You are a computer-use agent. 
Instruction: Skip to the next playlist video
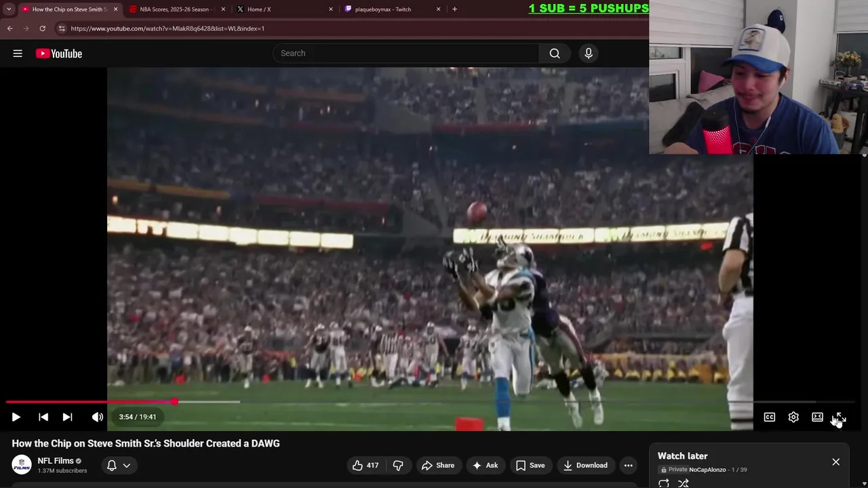point(67,417)
